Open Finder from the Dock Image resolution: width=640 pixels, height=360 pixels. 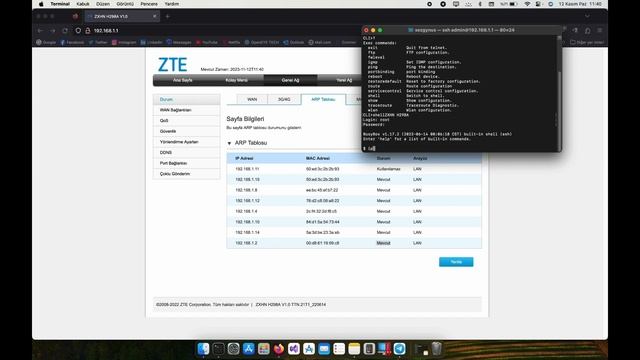tap(203, 349)
